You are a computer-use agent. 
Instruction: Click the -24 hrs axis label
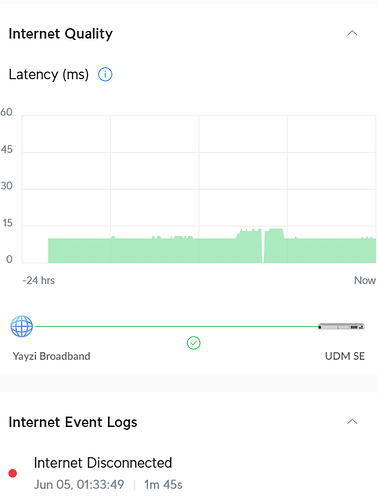point(39,280)
